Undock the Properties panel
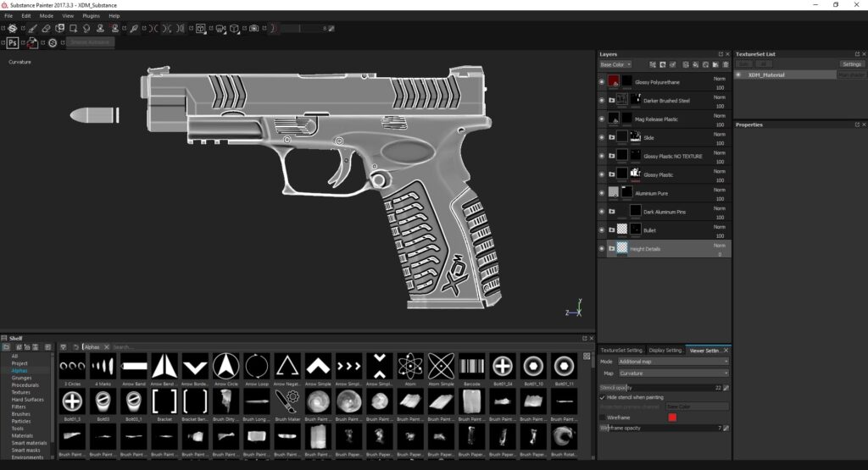This screenshot has height=470, width=868. (x=857, y=125)
